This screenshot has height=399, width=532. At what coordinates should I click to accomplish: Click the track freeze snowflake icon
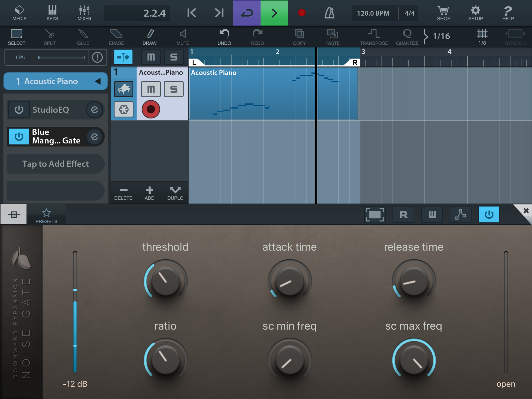tap(123, 109)
